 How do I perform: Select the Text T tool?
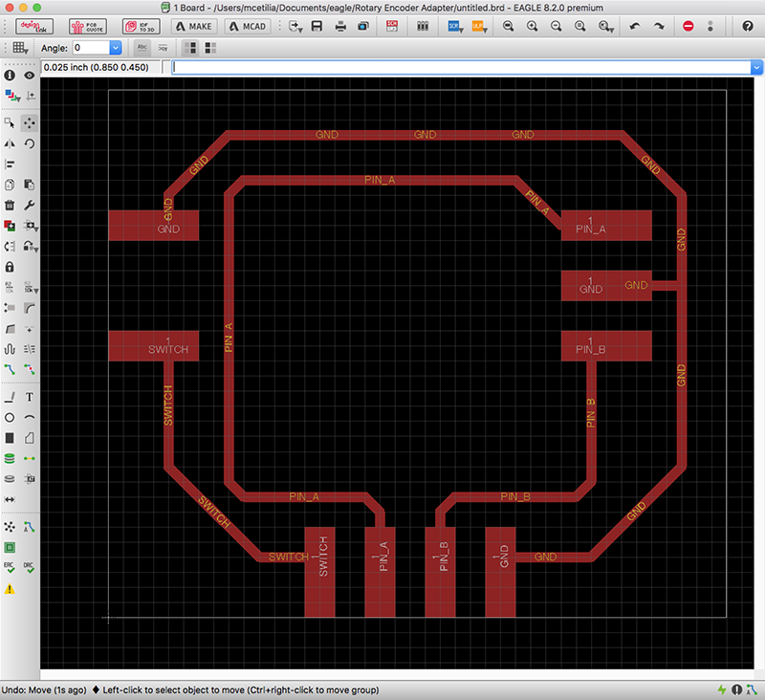coord(30,397)
